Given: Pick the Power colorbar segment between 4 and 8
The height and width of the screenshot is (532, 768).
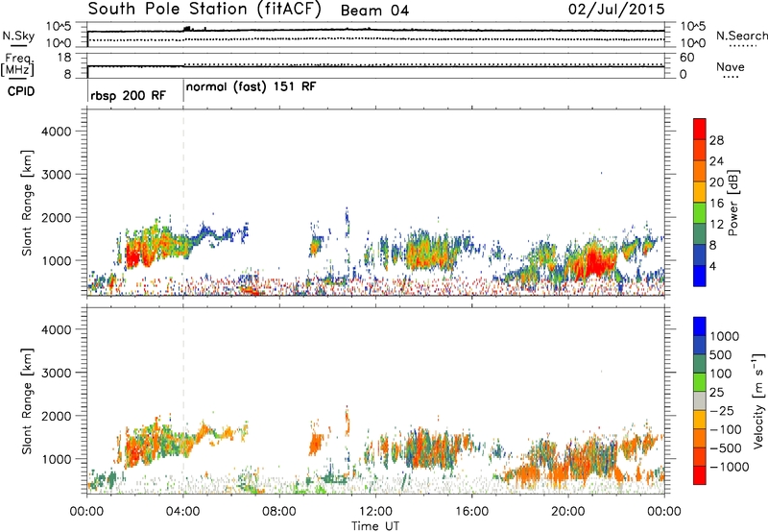Looking at the screenshot, I should point(700,254).
